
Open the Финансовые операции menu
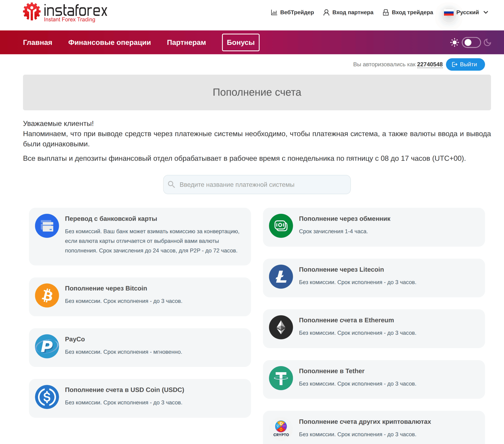click(x=110, y=42)
